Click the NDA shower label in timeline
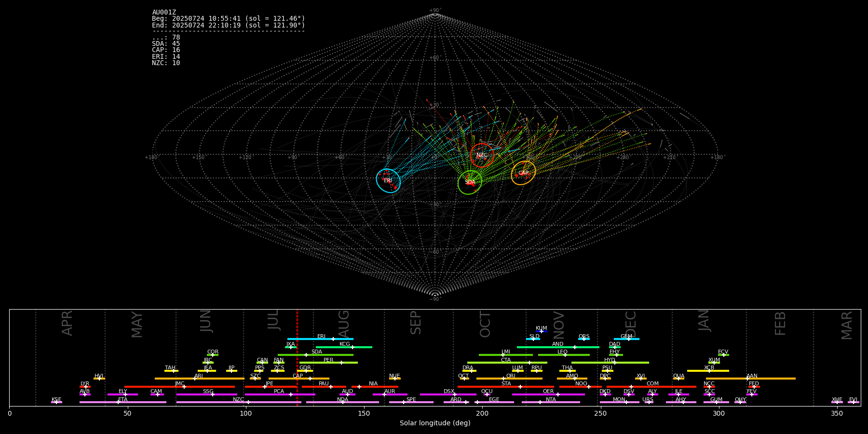Image resolution: width=868 pixels, height=434 pixels. click(343, 400)
